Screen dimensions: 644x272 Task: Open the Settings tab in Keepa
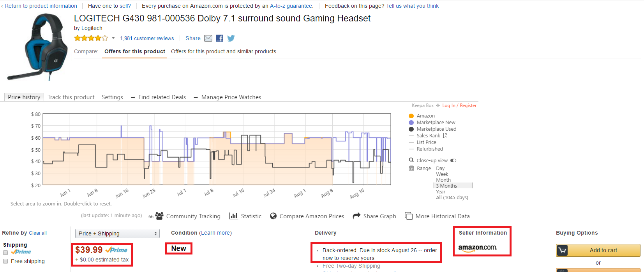point(112,97)
